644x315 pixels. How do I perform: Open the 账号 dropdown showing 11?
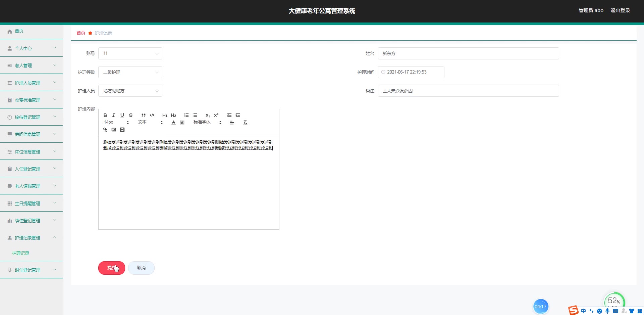coord(130,53)
